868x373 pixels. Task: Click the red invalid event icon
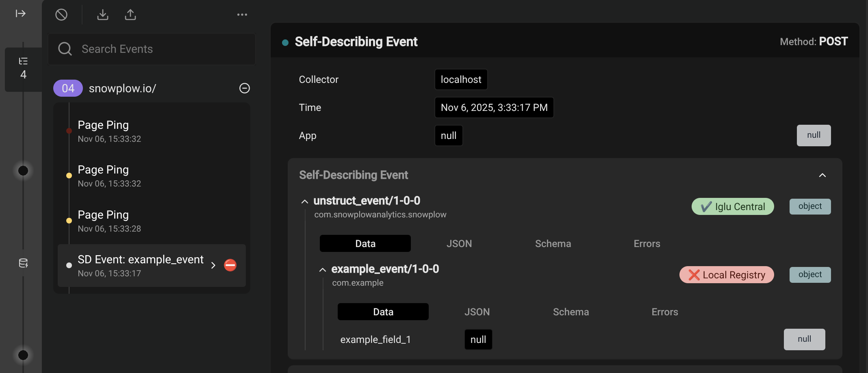(230, 265)
